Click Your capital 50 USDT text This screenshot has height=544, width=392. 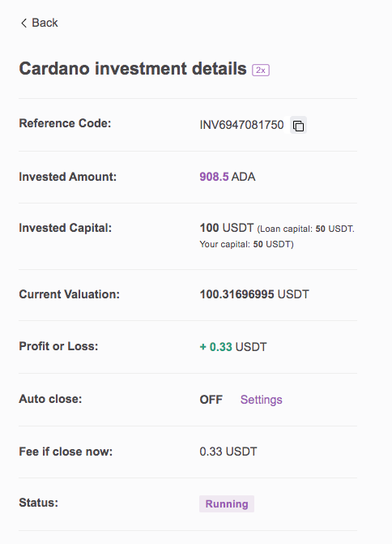tap(246, 244)
